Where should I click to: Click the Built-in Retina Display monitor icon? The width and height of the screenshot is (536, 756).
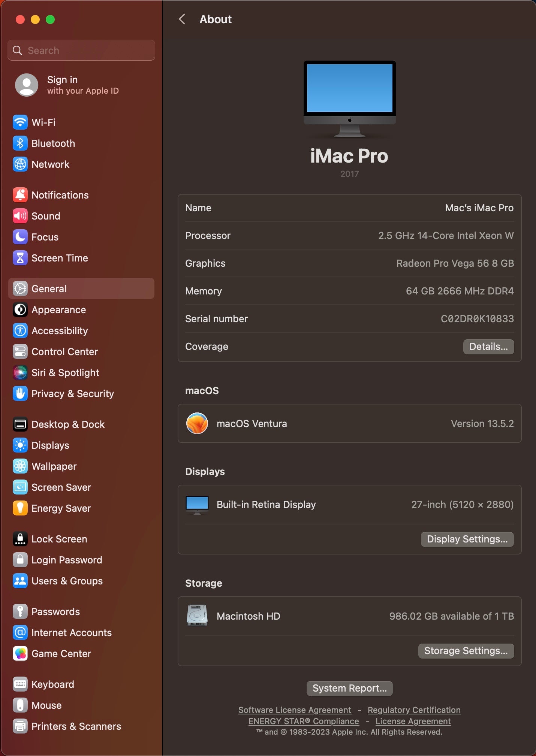(197, 505)
